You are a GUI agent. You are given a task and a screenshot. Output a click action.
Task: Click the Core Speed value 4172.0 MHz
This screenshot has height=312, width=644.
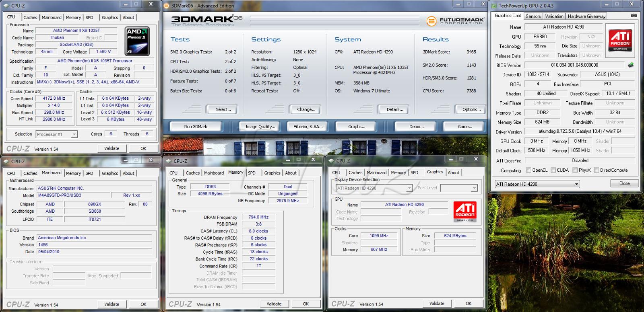[x=54, y=99]
